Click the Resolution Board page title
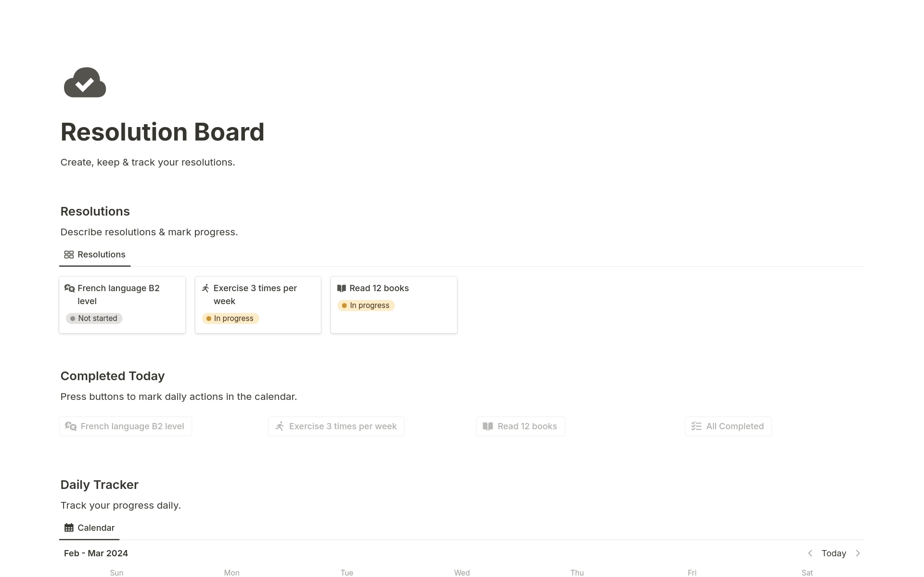 (x=162, y=132)
